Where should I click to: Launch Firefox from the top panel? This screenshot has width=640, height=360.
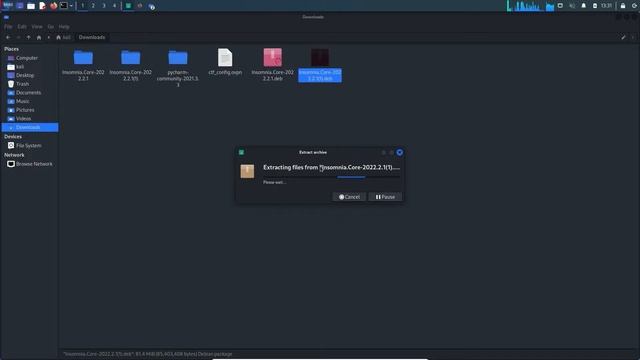coord(53,6)
